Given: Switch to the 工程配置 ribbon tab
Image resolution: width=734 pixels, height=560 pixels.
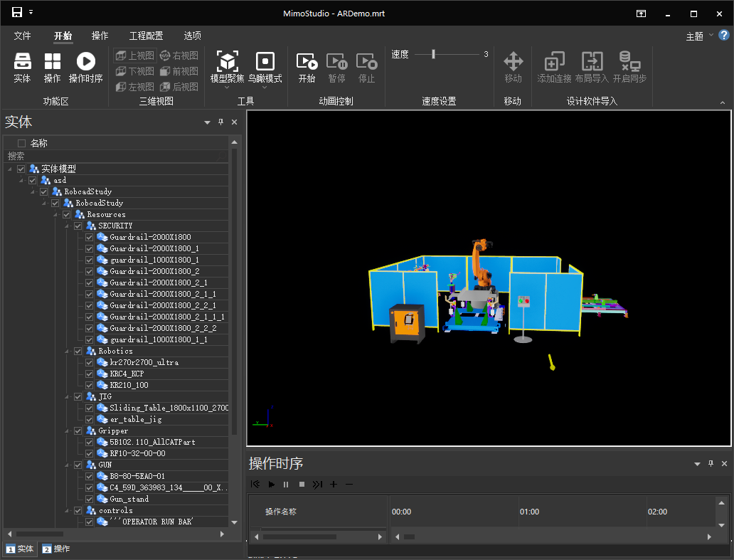Looking at the screenshot, I should (146, 36).
